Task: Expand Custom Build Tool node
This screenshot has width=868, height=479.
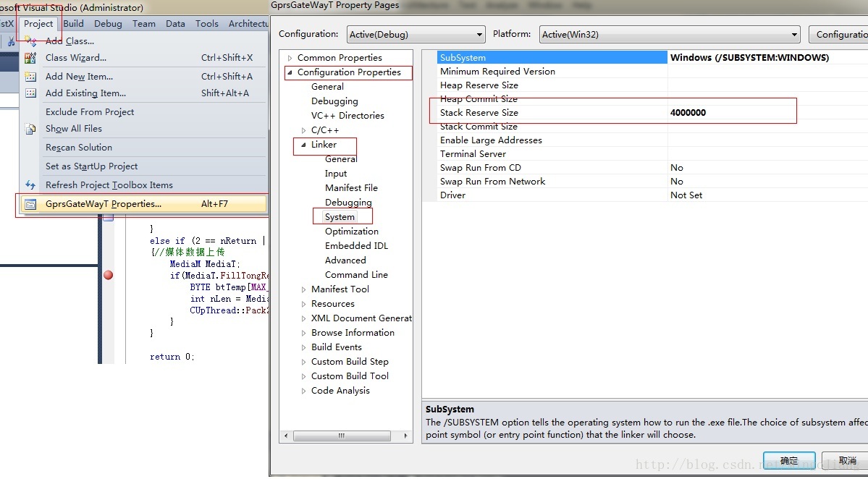Action: [x=303, y=376]
